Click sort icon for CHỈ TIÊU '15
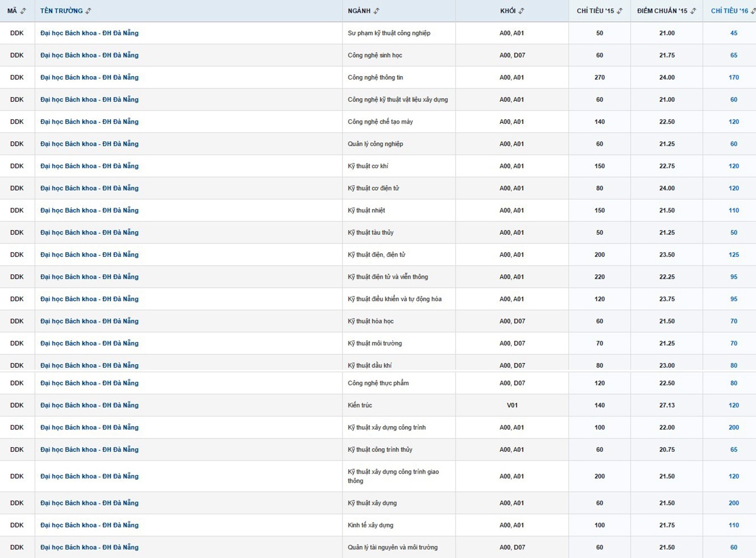Image resolution: width=756 pixels, height=558 pixels. click(620, 11)
